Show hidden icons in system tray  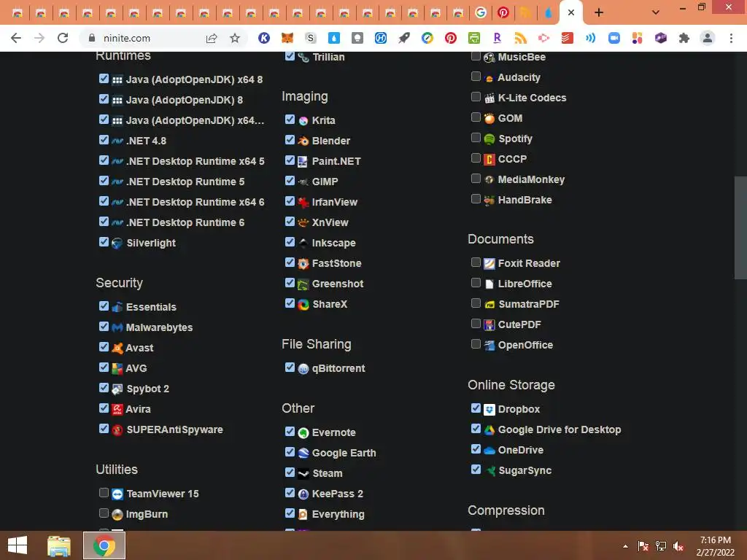click(x=625, y=546)
